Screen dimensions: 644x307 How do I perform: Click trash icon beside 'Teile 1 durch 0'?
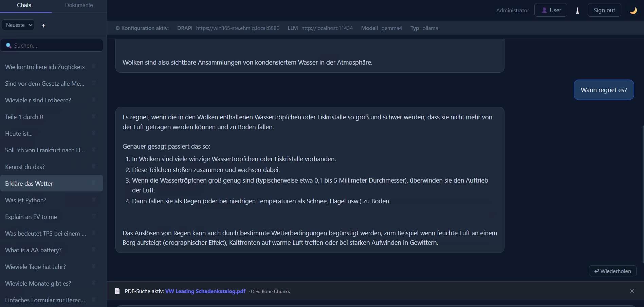pos(94,116)
